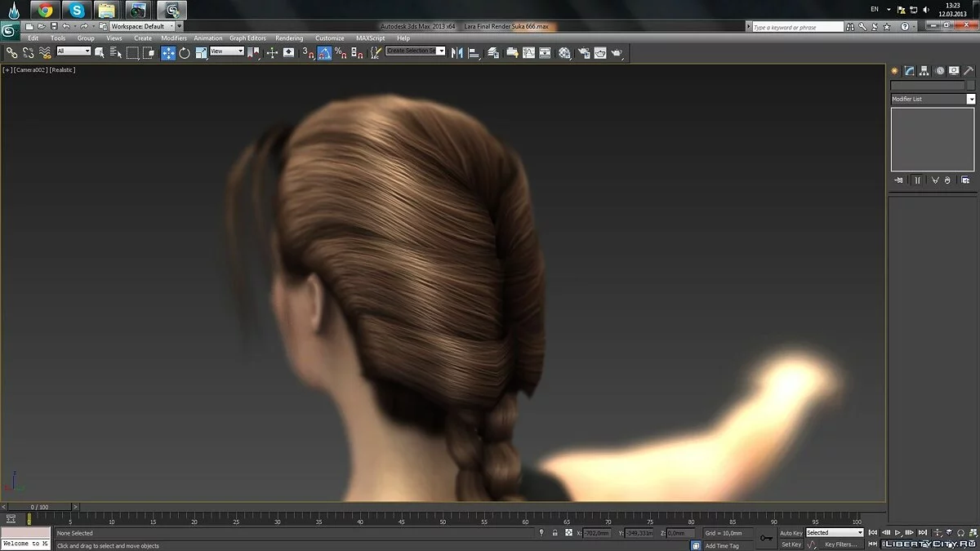Switch to the Hierarchy command panel
Screen dimensions: 980x551
924,71
